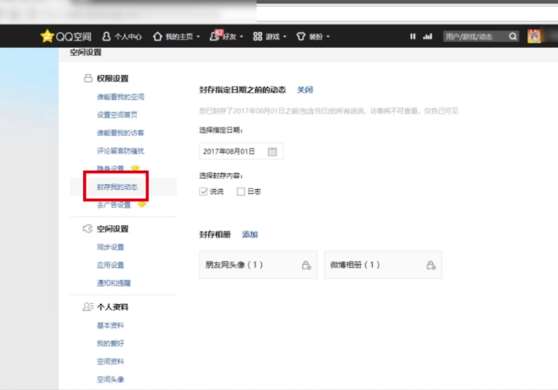Click 关闭 link beside sealing heading

(x=305, y=90)
